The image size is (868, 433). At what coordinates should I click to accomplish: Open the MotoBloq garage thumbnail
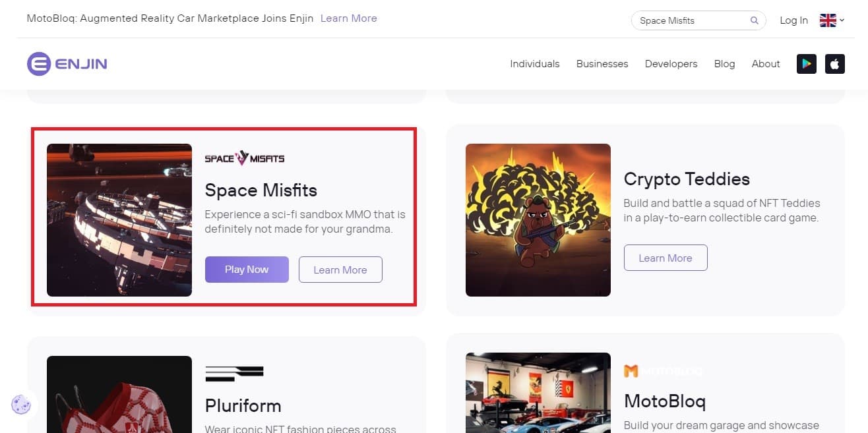pyautogui.click(x=538, y=393)
